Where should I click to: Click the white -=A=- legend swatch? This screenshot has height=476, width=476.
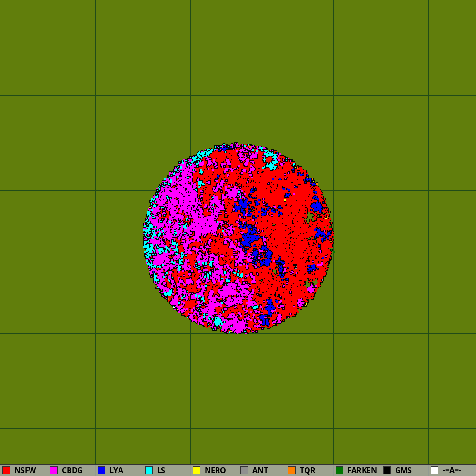(435, 470)
